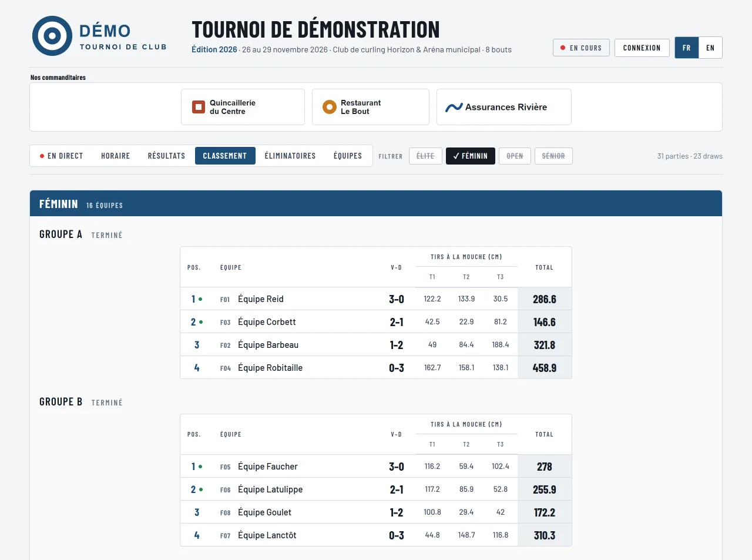Open the Résultats tab
752x560 pixels.
tap(166, 156)
